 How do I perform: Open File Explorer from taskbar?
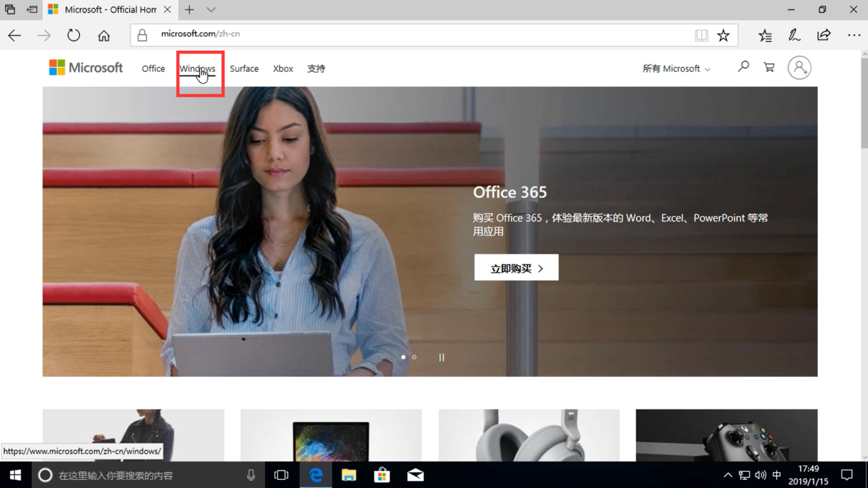349,475
